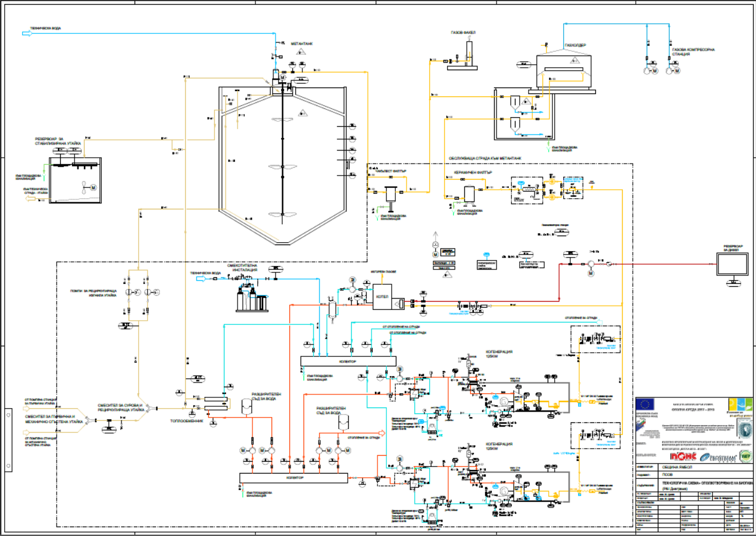This screenshot has width=756, height=536.
Task: Click the green WEP logo in title block
Action: [744, 456]
